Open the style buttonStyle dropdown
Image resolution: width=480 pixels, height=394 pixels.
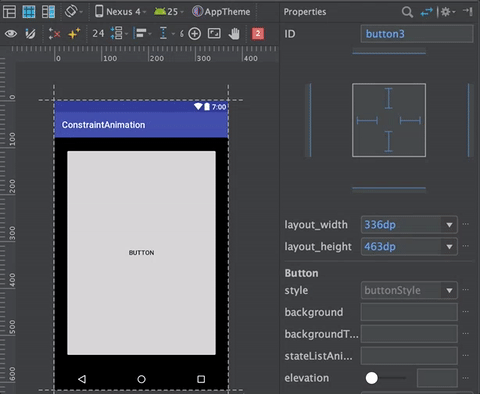[409, 290]
